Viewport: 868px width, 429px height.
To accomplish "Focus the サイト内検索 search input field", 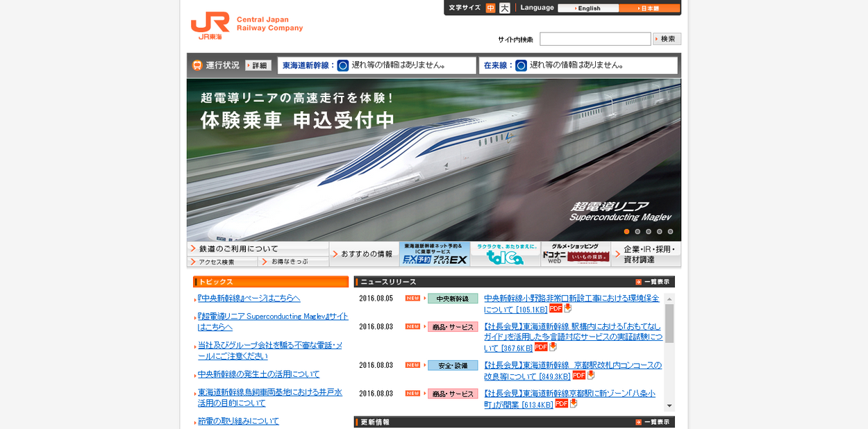I will (x=595, y=39).
